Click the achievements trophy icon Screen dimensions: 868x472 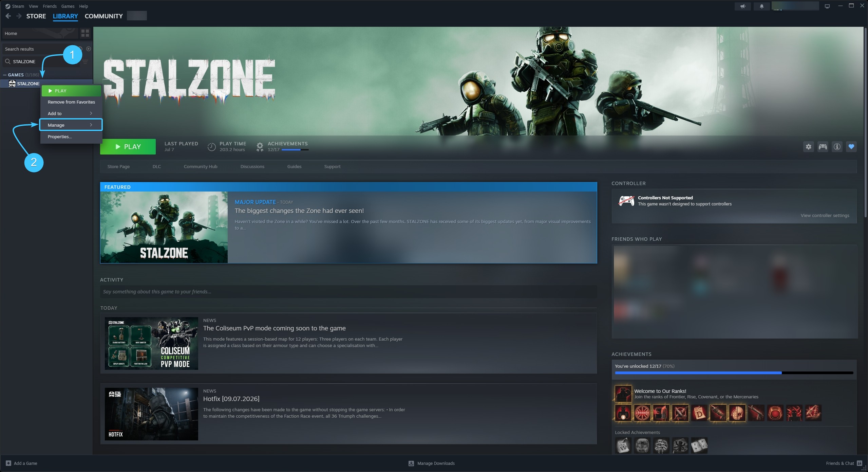coord(260,147)
